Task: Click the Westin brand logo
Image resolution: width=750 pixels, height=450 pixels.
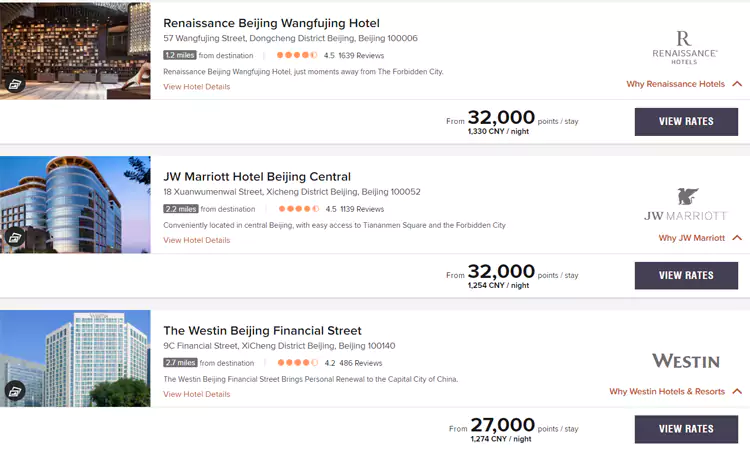Action: (x=685, y=361)
